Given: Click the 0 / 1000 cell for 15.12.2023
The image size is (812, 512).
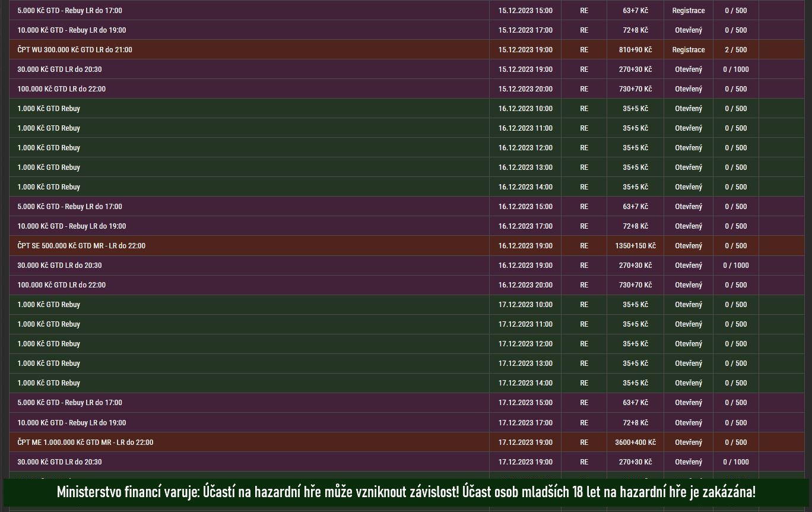Looking at the screenshot, I should click(735, 69).
